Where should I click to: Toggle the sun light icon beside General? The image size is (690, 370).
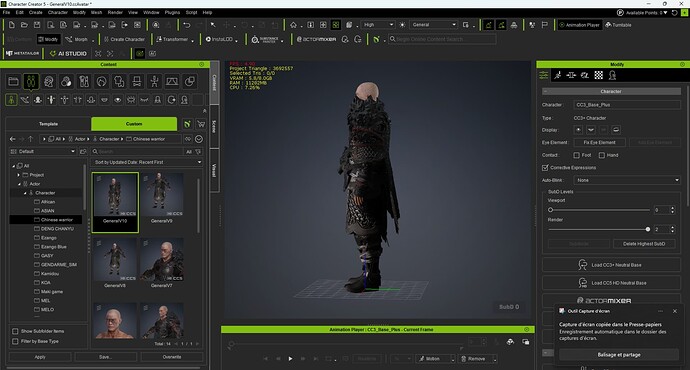[402, 25]
